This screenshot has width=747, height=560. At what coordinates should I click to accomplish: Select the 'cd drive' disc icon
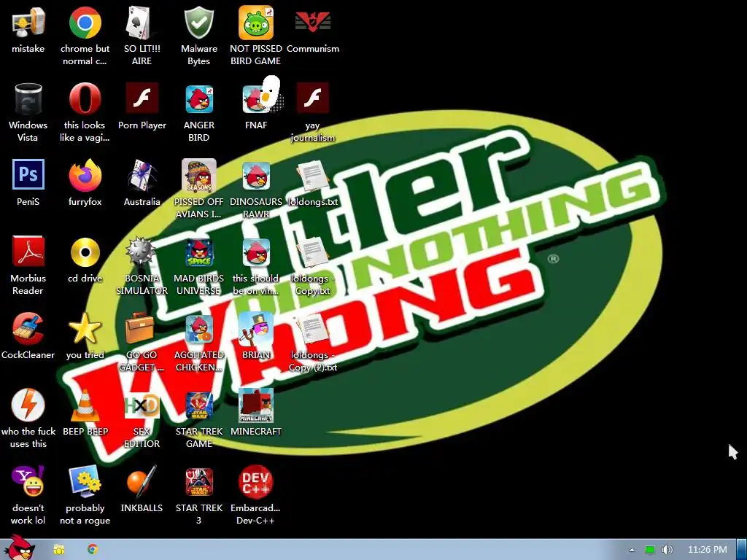tap(85, 252)
